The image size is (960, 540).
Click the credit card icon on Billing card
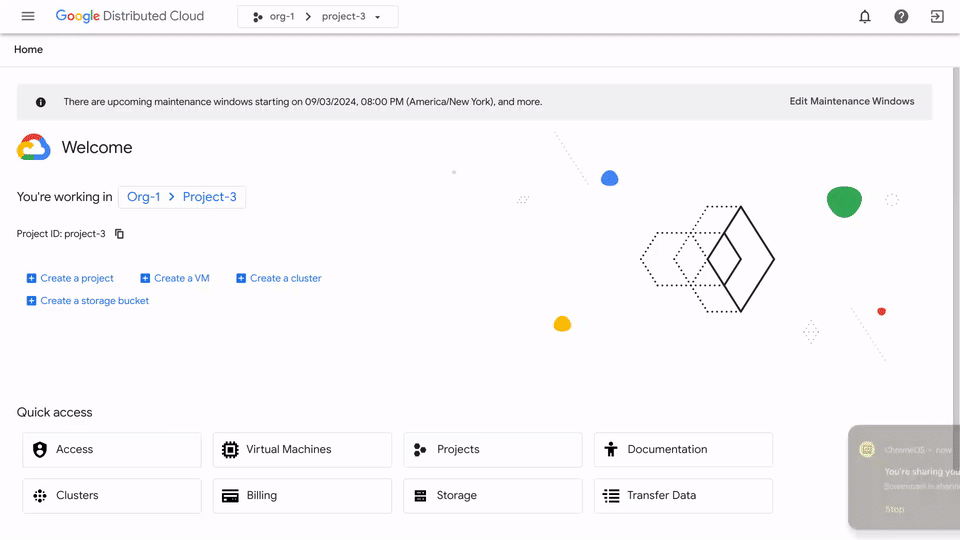click(230, 496)
